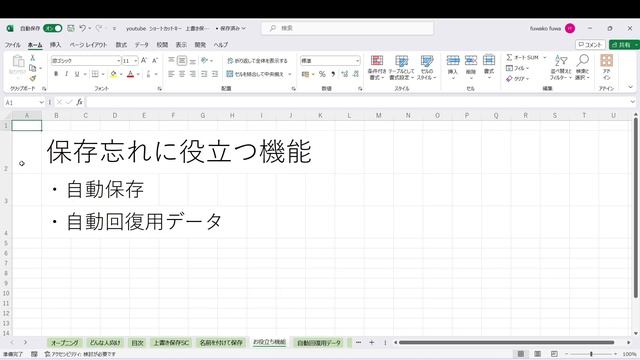
Task: Open the font size 11 dropdown
Action: 136,61
